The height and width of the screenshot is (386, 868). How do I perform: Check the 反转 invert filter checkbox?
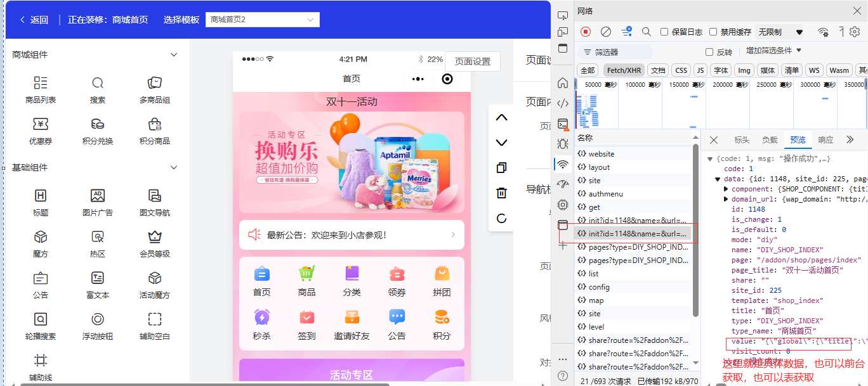709,52
